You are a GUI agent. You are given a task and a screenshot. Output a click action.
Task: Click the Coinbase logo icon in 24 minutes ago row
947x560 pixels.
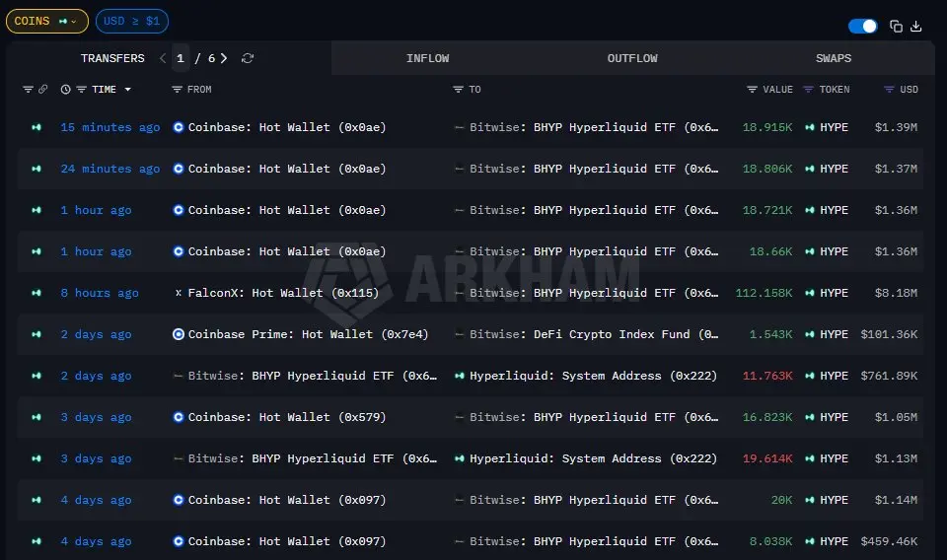(179, 169)
